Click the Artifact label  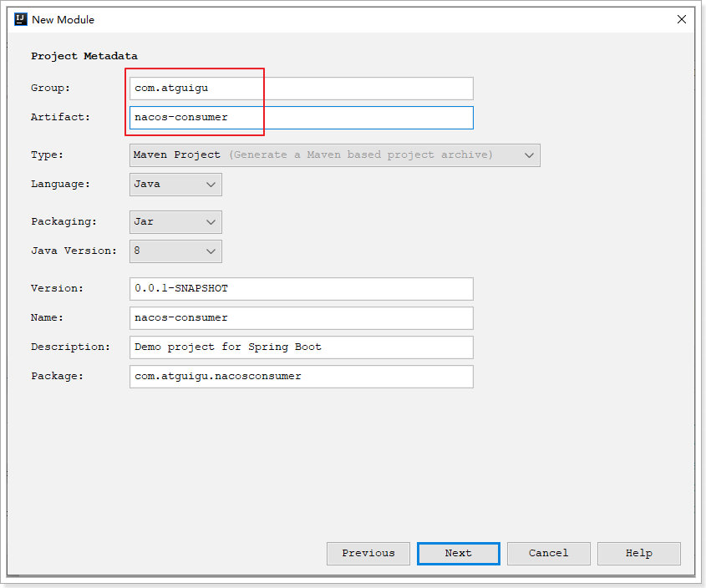click(60, 117)
